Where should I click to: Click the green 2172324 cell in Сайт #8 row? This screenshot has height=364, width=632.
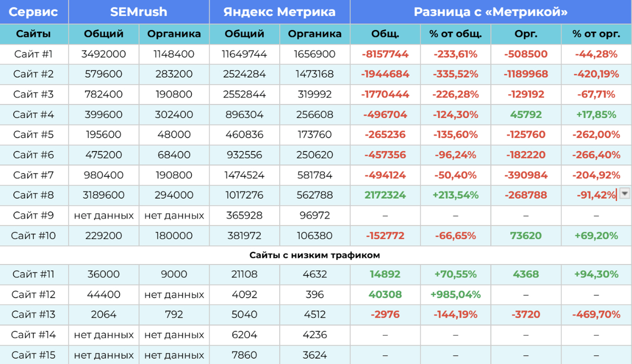pos(385,195)
